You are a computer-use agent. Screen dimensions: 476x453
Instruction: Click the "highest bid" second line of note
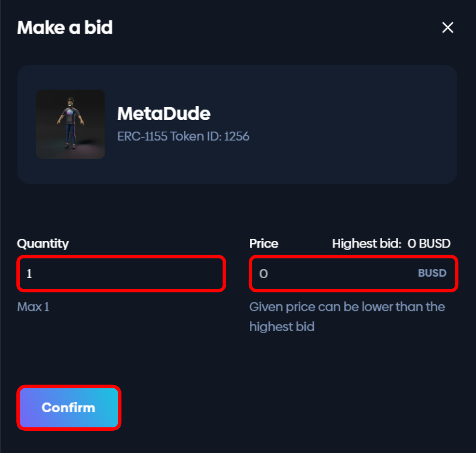pos(282,327)
